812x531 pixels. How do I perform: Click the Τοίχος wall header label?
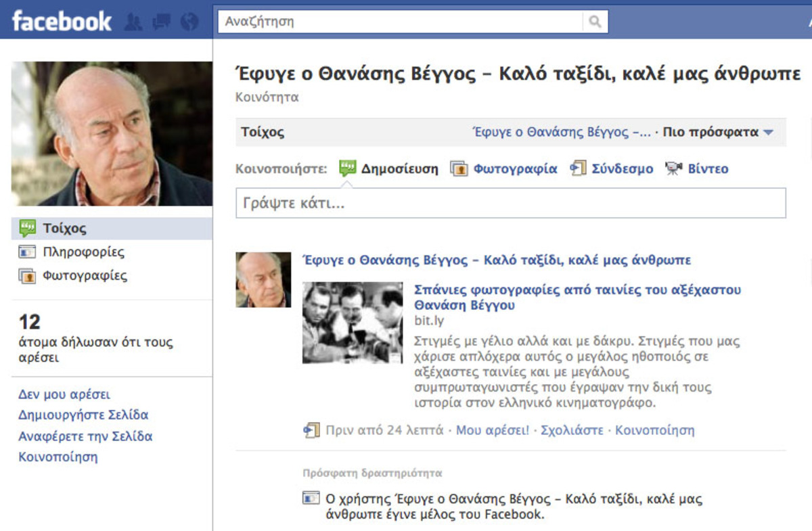click(263, 133)
